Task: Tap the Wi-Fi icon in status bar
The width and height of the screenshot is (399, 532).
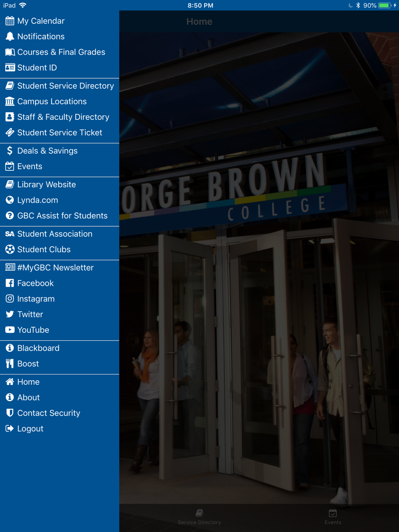Action: point(23,5)
